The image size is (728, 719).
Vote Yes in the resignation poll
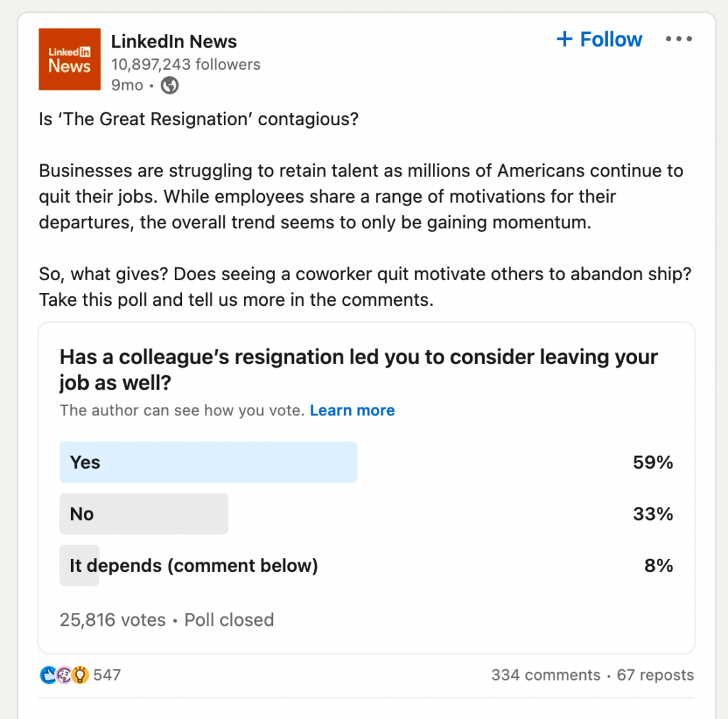(208, 462)
